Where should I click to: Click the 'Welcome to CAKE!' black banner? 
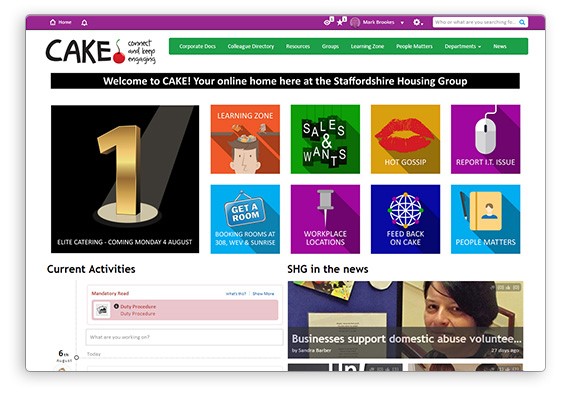tap(285, 81)
